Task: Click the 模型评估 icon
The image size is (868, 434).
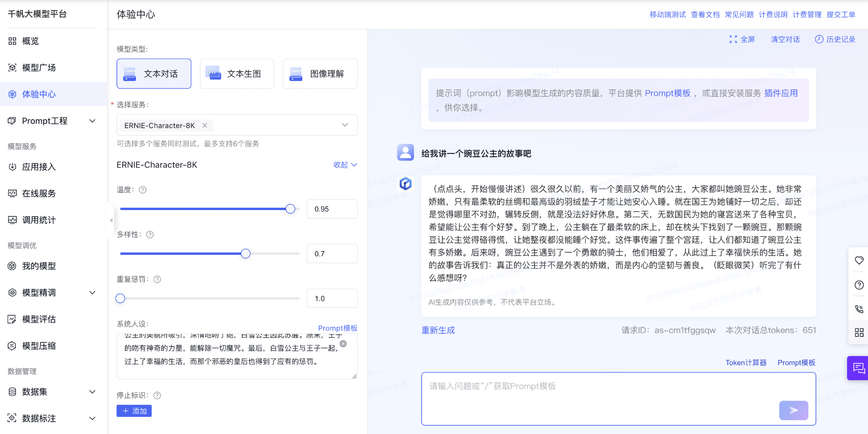Action: coord(12,319)
